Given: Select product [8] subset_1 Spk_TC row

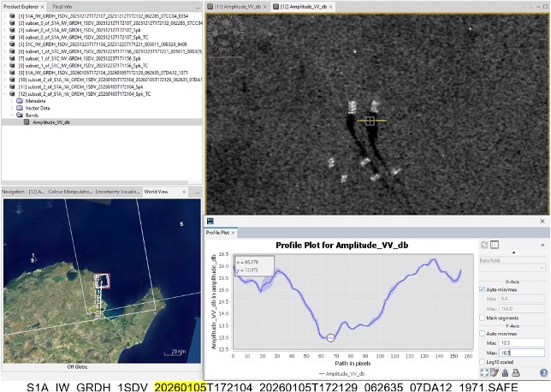Looking at the screenshot, I should click(x=83, y=65).
